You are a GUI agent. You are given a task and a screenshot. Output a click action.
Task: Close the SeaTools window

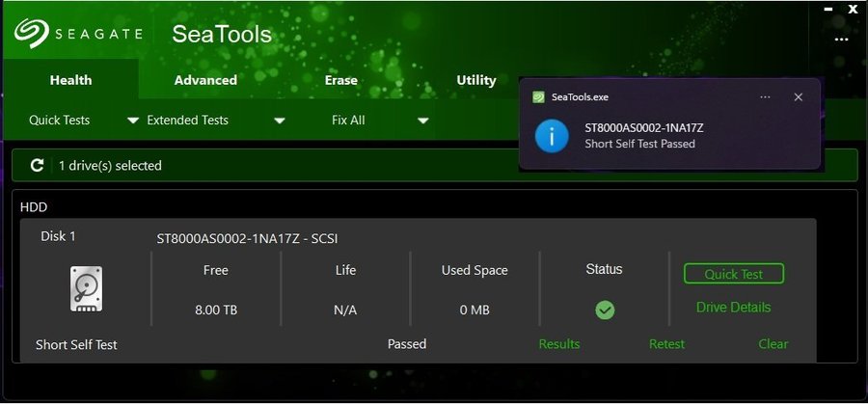point(854,9)
